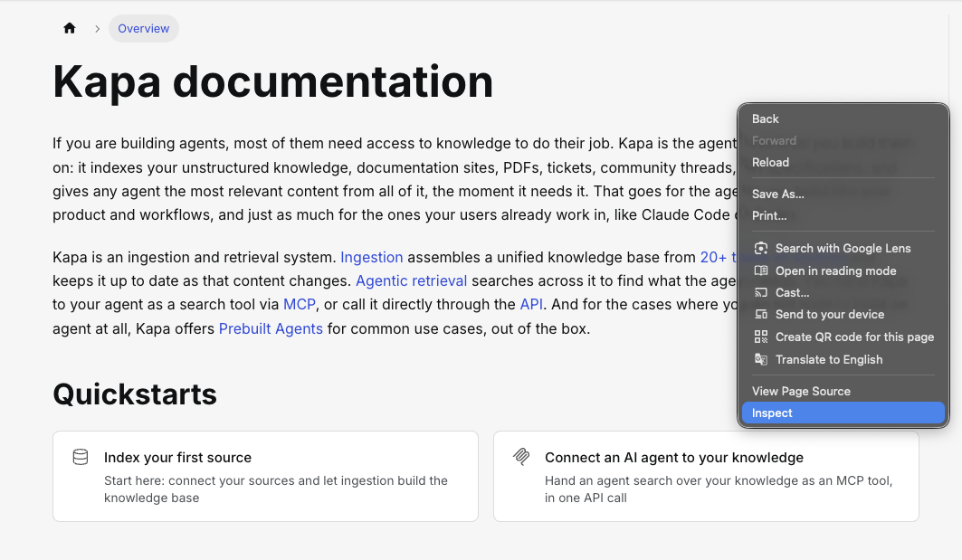Follow the API link

pyautogui.click(x=531, y=304)
